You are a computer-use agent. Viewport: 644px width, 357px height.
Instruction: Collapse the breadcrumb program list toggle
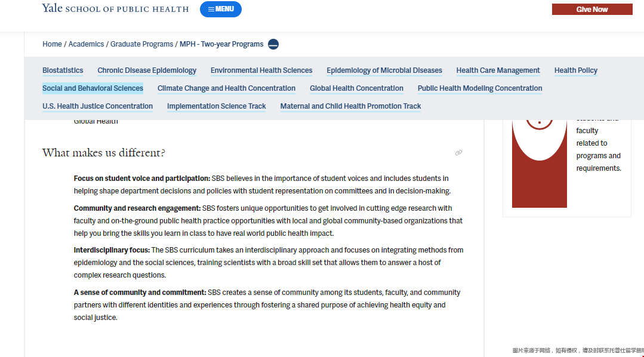[x=273, y=44]
